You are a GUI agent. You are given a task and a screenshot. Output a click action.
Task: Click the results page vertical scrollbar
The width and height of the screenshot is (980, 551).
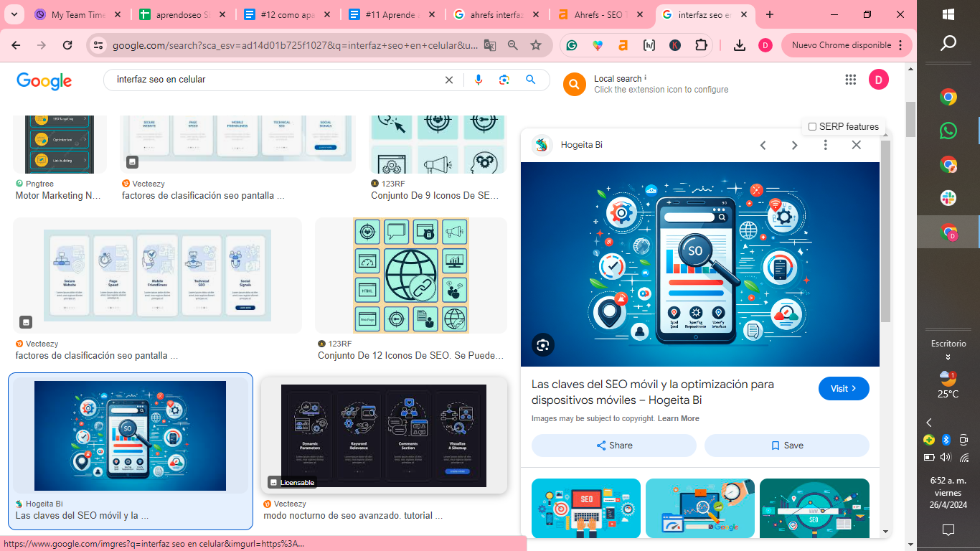[911, 118]
